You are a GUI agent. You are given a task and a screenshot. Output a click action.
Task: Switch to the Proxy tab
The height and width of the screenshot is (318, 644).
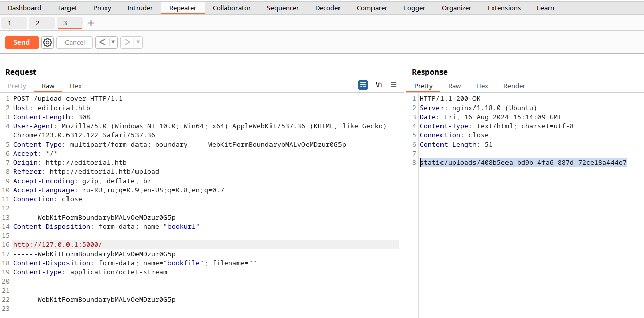click(x=102, y=8)
